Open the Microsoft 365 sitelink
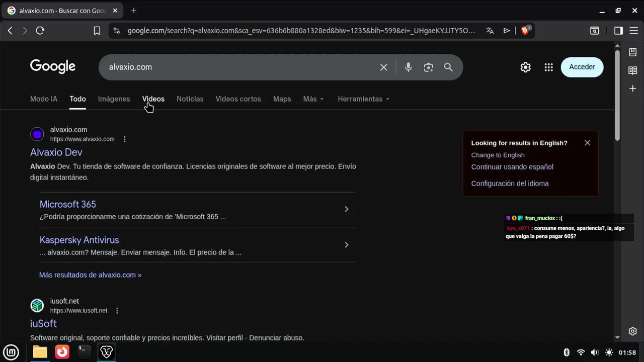Image resolution: width=644 pixels, height=362 pixels. [68, 205]
